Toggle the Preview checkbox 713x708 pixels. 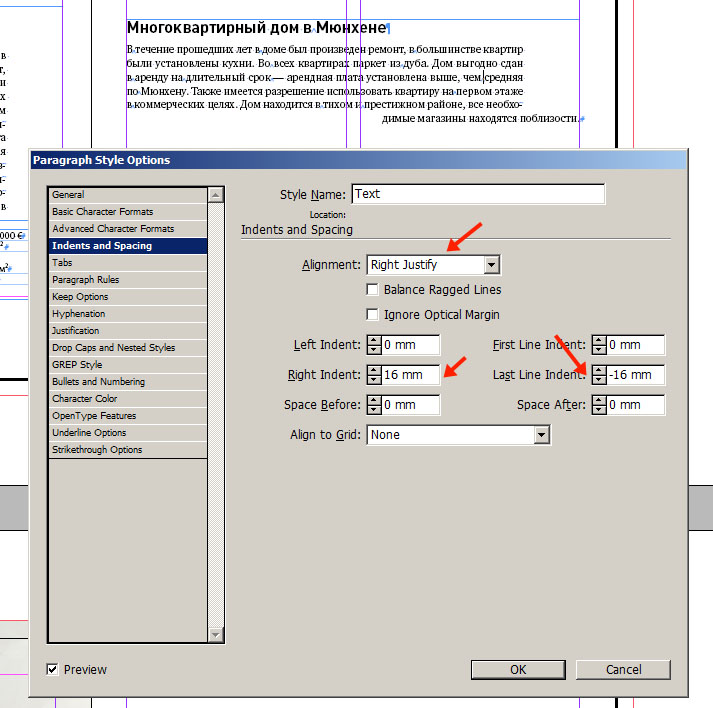click(52, 669)
